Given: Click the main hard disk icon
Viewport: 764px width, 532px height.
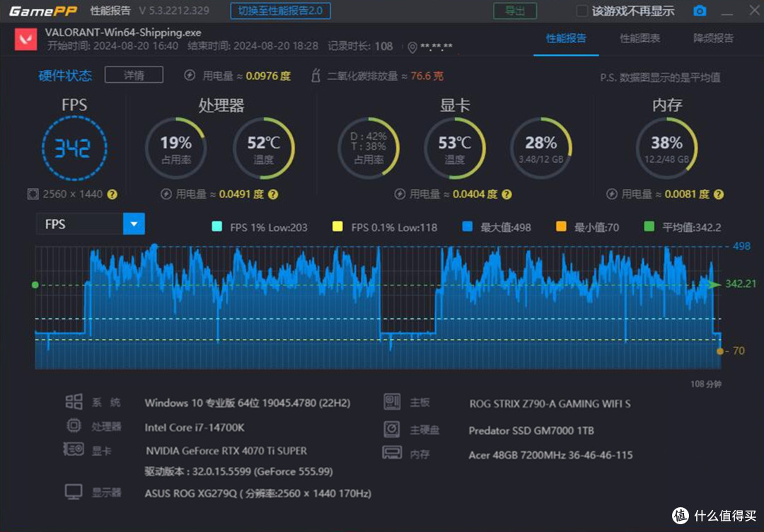Looking at the screenshot, I should tap(392, 429).
